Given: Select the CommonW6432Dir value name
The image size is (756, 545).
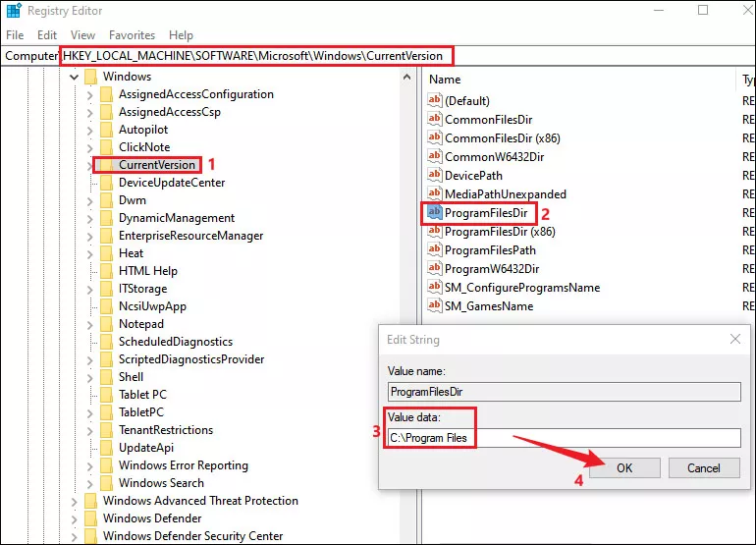Looking at the screenshot, I should (494, 157).
